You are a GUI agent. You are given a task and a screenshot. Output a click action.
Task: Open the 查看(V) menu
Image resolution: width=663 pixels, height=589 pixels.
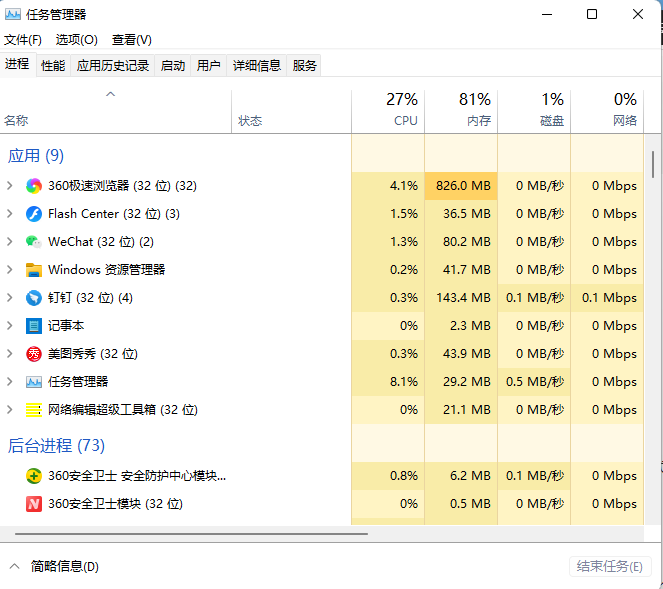132,40
